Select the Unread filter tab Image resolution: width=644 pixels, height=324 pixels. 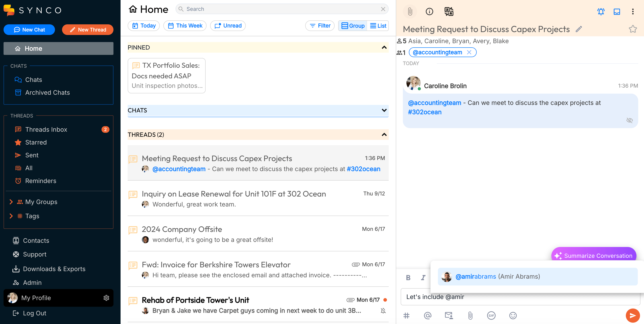click(x=228, y=26)
